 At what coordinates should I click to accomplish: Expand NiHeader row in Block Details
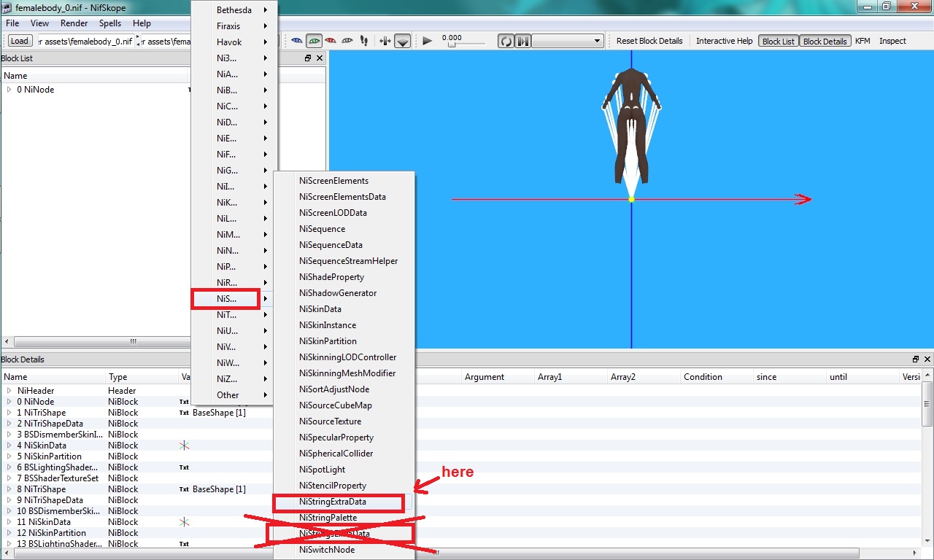9,391
